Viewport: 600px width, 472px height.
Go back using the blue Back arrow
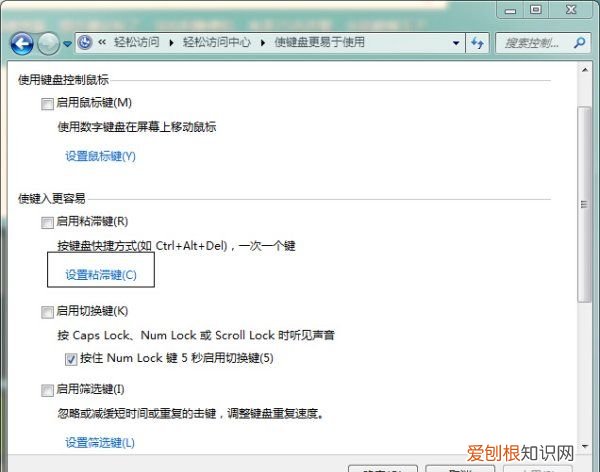tap(22, 44)
